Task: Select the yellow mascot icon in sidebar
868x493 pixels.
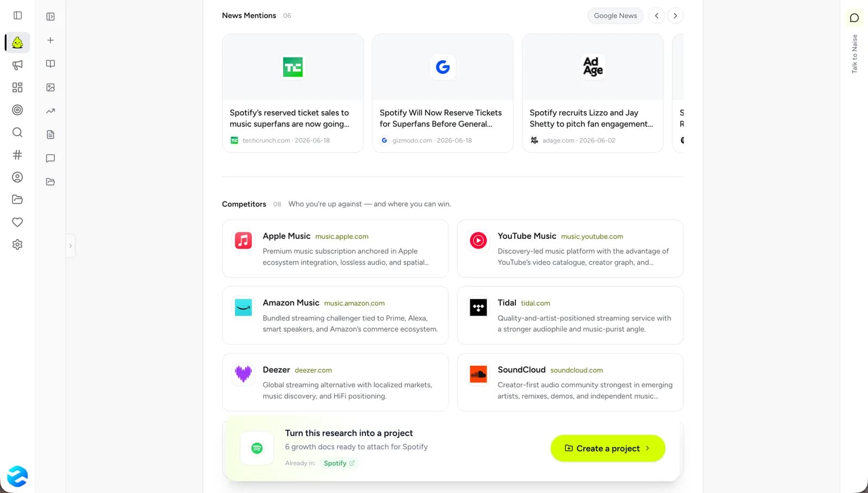Action: pos(17,42)
